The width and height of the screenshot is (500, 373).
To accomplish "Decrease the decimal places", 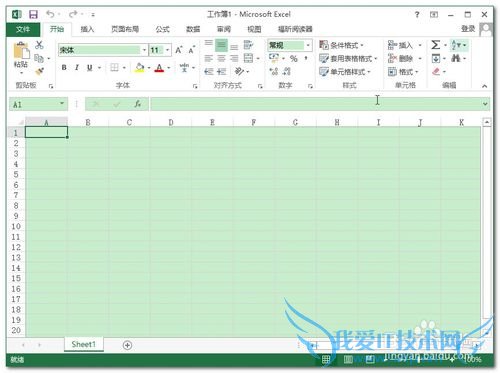I will pos(287,71).
